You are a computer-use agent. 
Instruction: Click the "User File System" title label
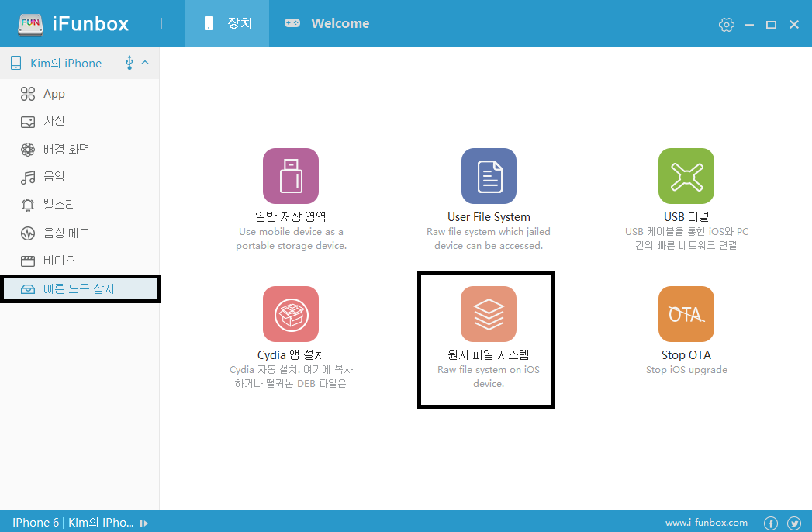489,217
